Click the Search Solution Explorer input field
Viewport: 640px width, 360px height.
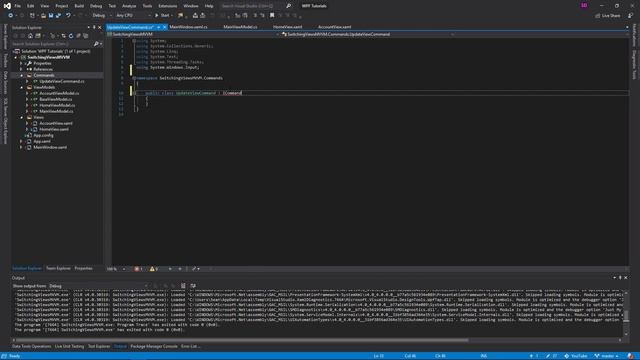(52, 44)
